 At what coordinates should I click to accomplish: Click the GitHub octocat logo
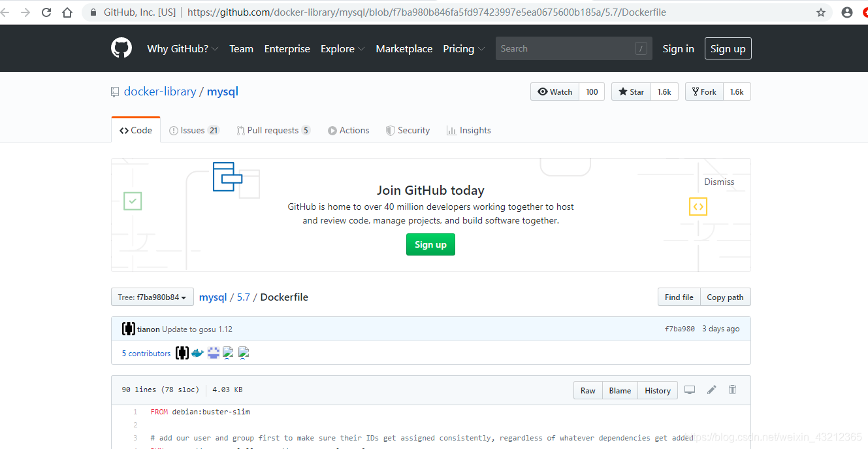(121, 48)
